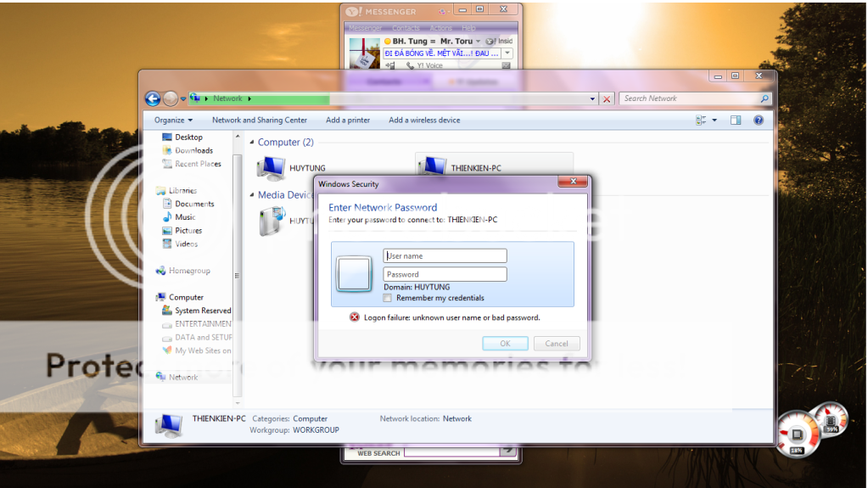Select the THIENKIEN-PC computer icon

coord(432,166)
